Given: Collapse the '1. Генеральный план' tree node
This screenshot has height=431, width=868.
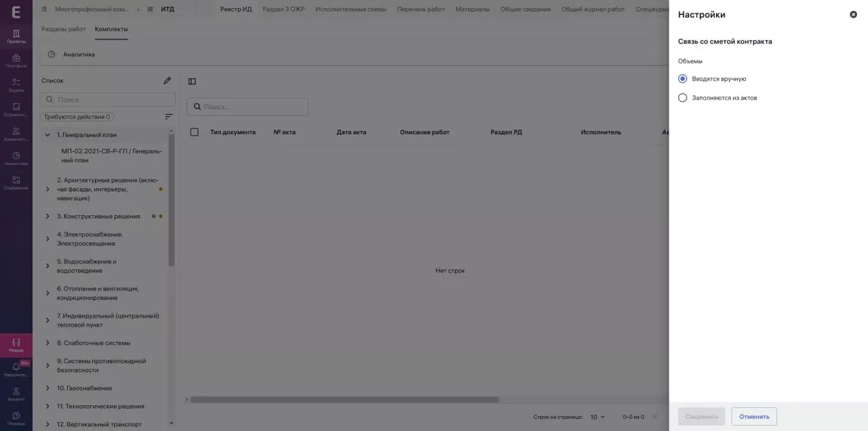Looking at the screenshot, I should [x=47, y=135].
